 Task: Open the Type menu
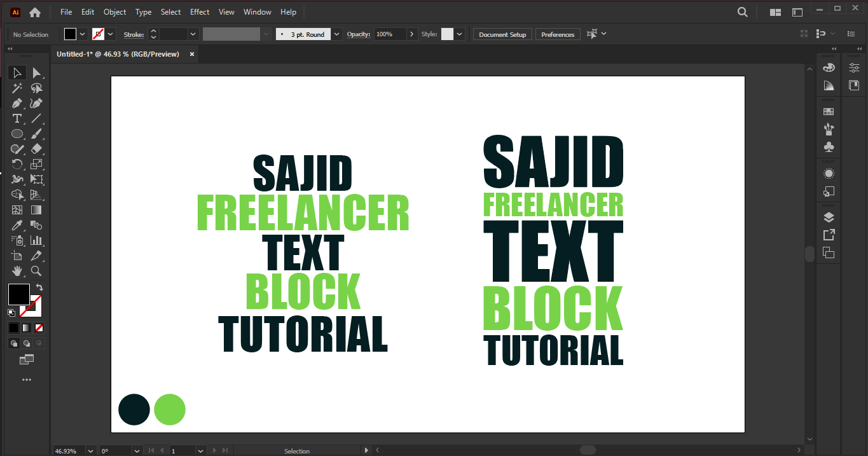point(144,12)
